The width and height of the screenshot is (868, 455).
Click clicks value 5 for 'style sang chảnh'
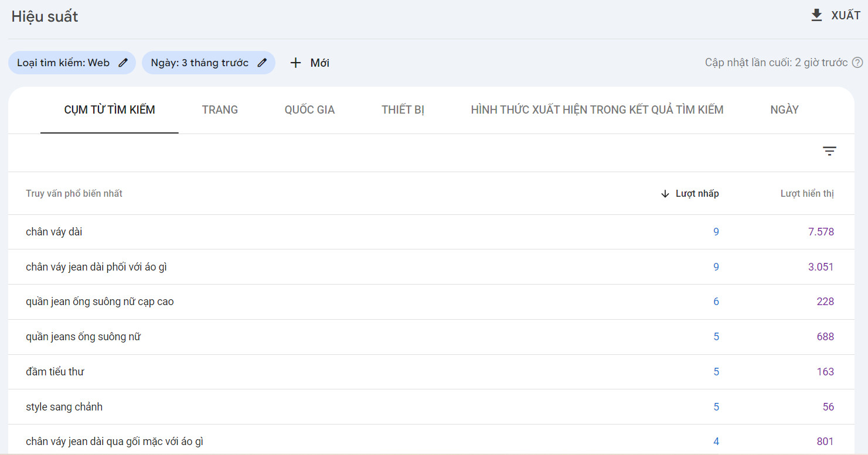(716, 407)
